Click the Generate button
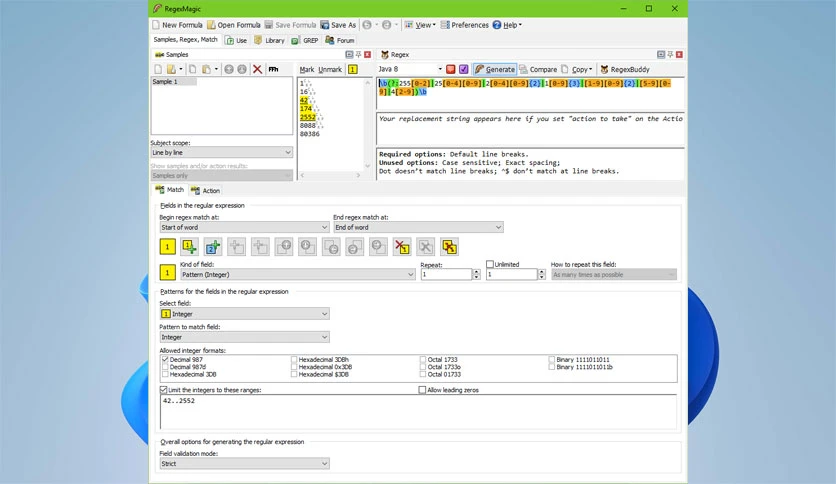 (x=495, y=69)
